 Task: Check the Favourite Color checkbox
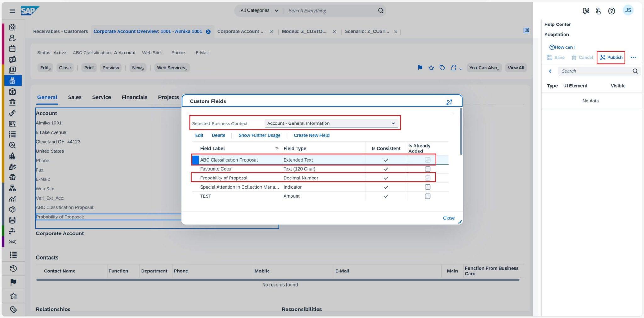tap(428, 169)
